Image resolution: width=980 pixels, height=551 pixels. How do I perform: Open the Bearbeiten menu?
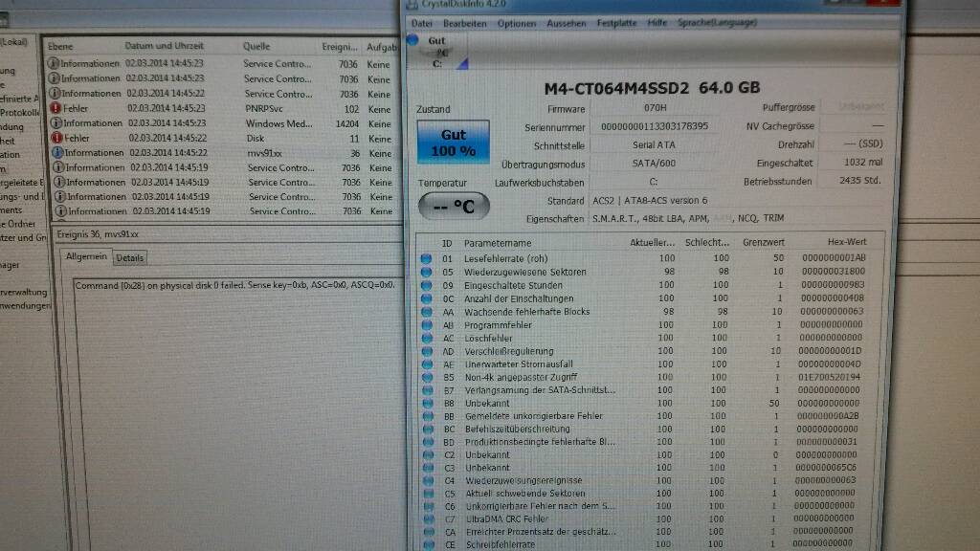click(464, 23)
